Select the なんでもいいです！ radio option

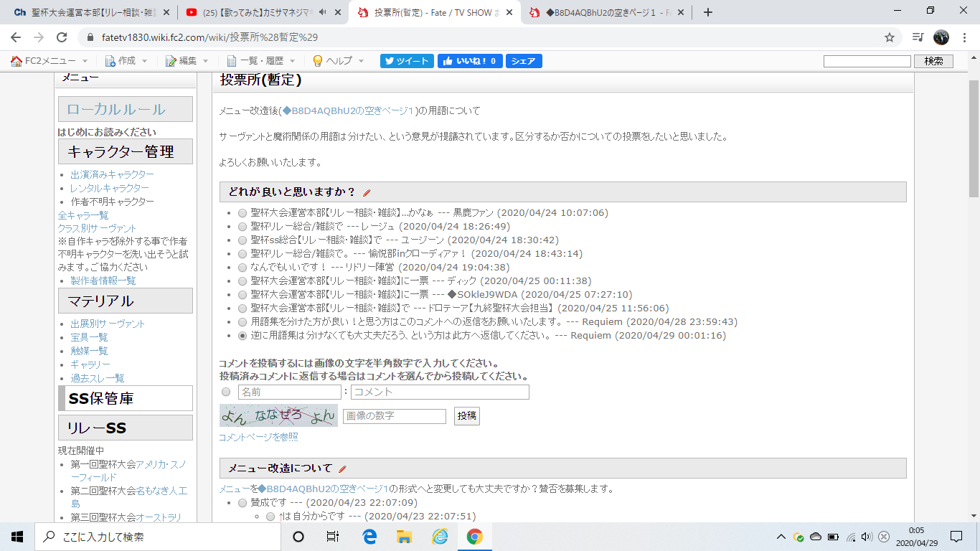(x=242, y=268)
